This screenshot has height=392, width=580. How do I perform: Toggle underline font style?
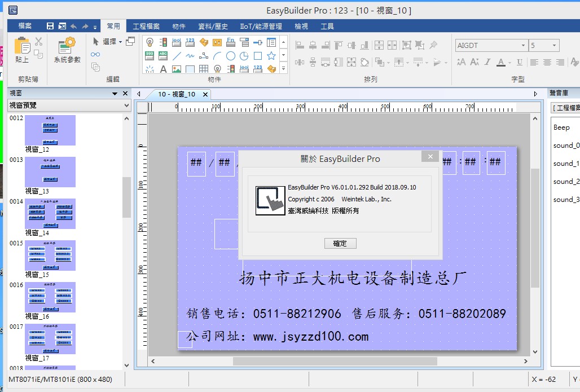click(519, 62)
